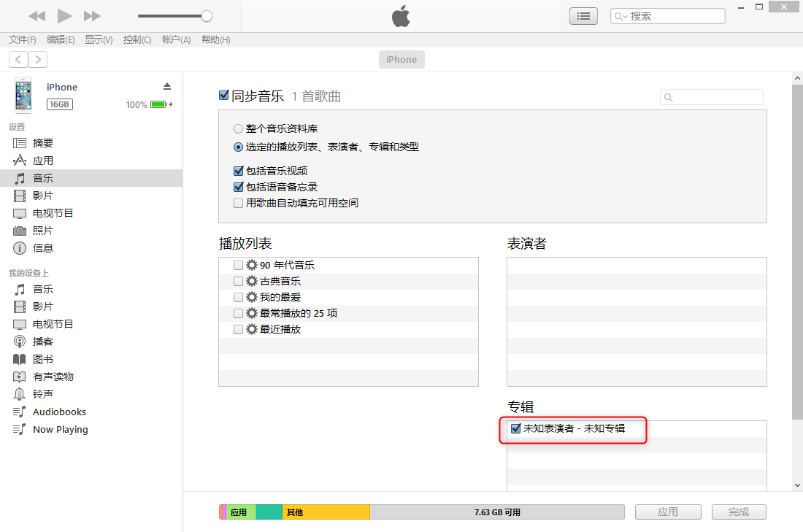
Task: Select 影片 under 设置 in the sidebar
Action: 91,196
